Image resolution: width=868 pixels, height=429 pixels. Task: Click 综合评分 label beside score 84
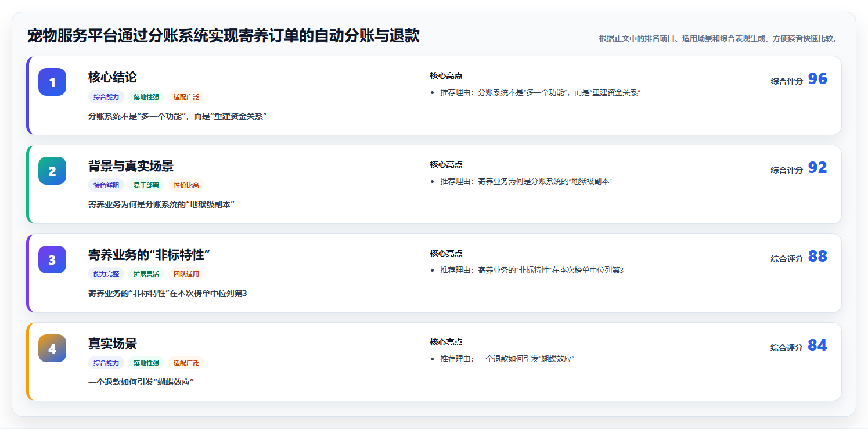[x=787, y=348]
